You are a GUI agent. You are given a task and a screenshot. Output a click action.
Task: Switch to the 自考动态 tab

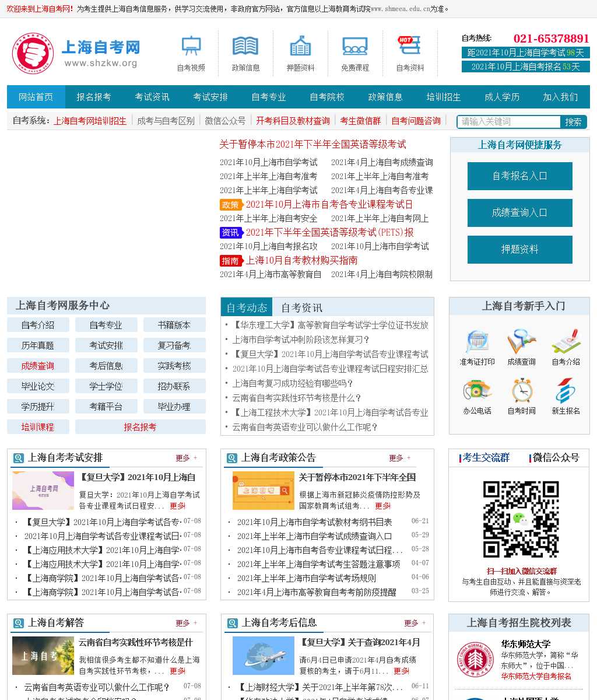point(247,307)
